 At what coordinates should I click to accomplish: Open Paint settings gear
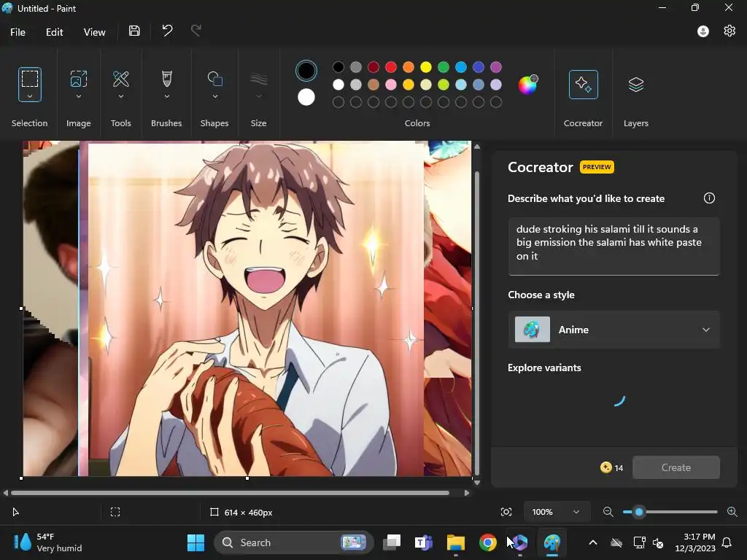(729, 31)
